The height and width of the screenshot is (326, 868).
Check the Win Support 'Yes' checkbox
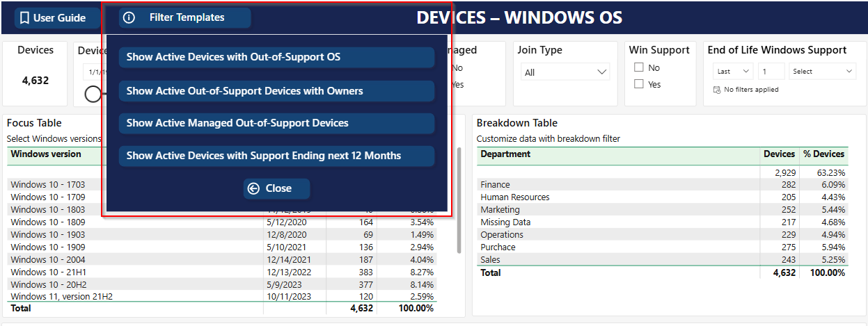point(638,84)
